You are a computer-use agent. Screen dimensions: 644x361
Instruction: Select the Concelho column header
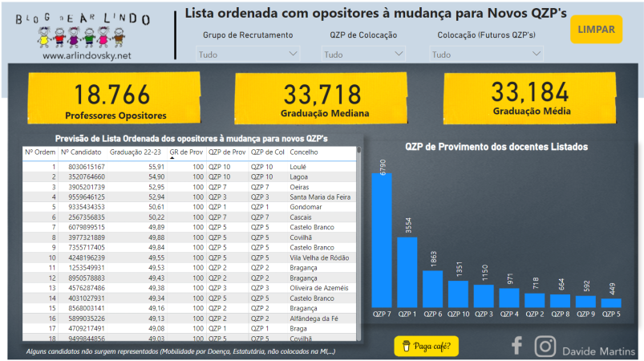(305, 152)
